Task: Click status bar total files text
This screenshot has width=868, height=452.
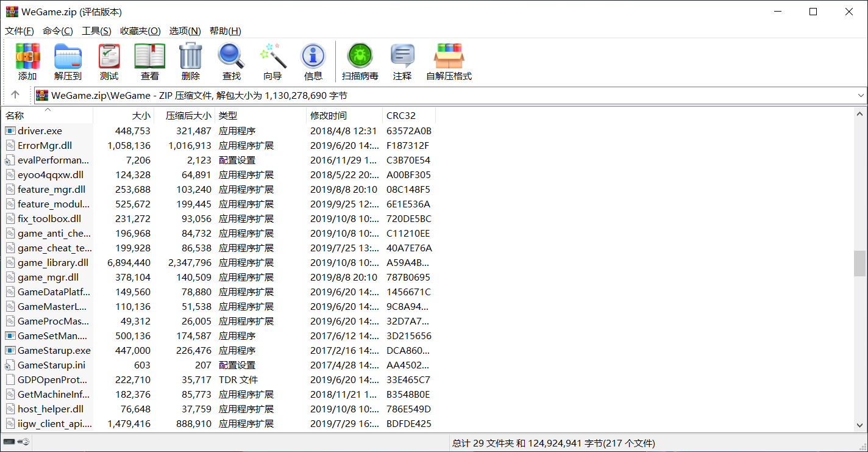Action: 553,443
